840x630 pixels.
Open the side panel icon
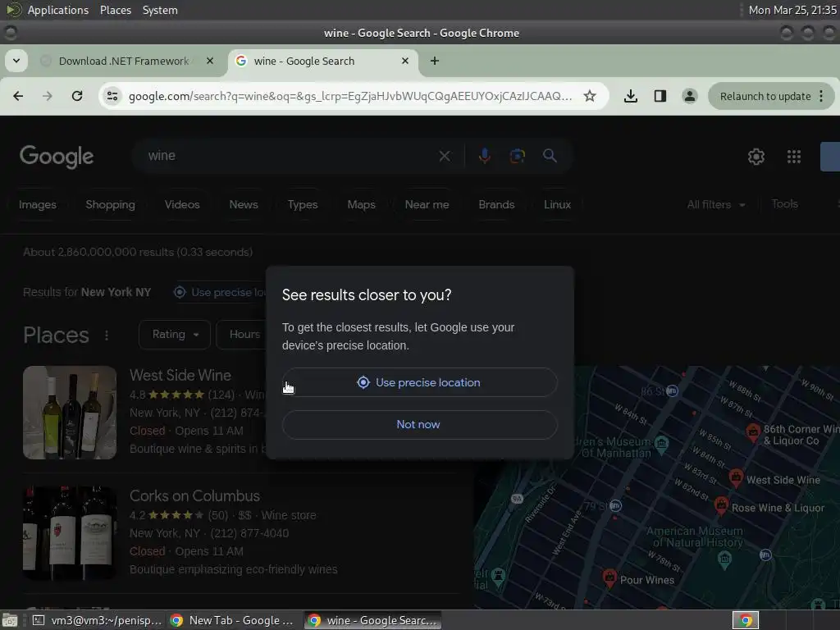pyautogui.click(x=660, y=96)
